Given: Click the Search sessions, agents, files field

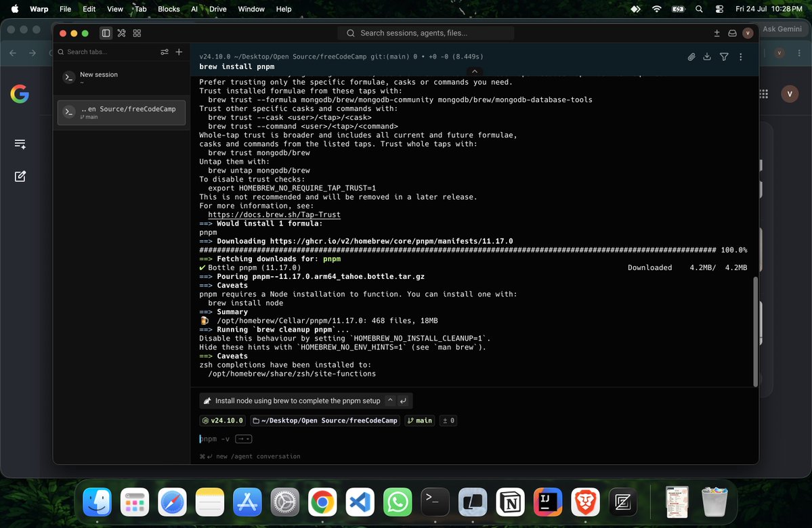Looking at the screenshot, I should [x=426, y=33].
